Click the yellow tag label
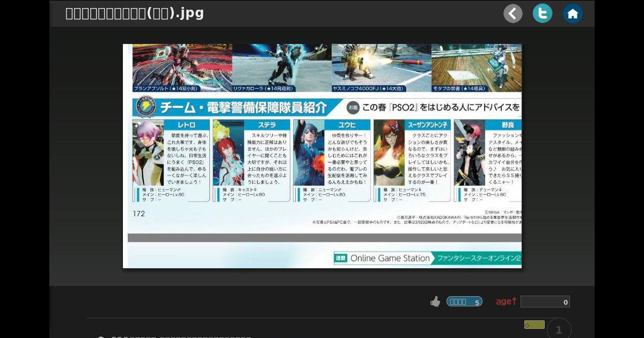The width and height of the screenshot is (644, 338). (x=535, y=325)
